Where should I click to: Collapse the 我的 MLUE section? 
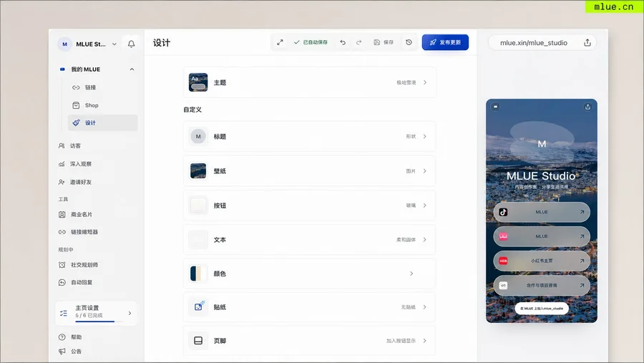click(132, 69)
